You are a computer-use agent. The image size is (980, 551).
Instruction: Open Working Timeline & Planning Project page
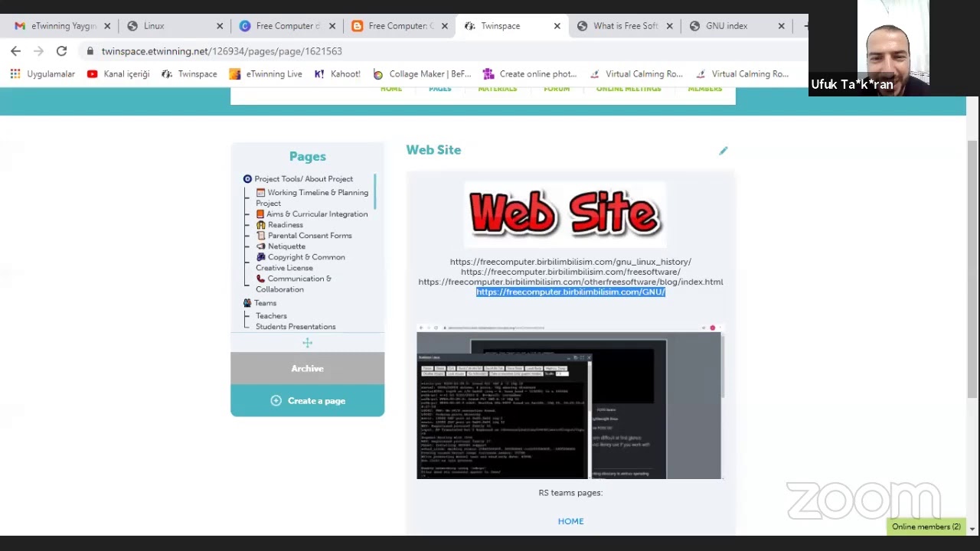(312, 197)
